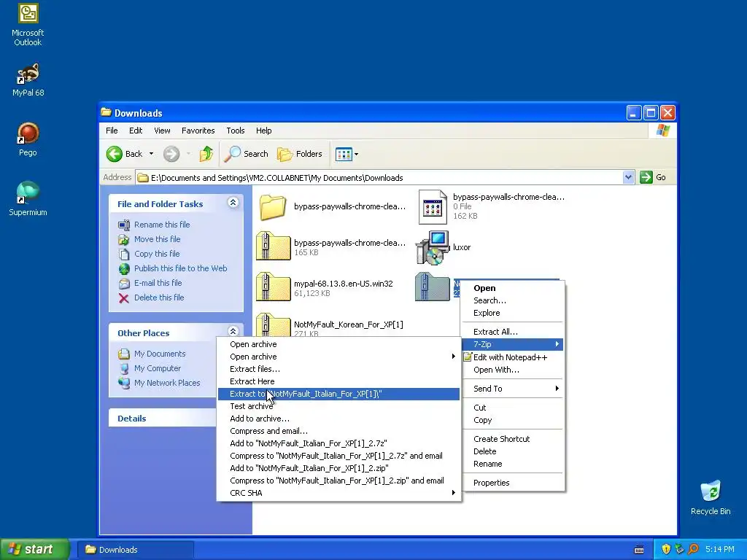
Task: Click the address bar path field
Action: (x=379, y=178)
